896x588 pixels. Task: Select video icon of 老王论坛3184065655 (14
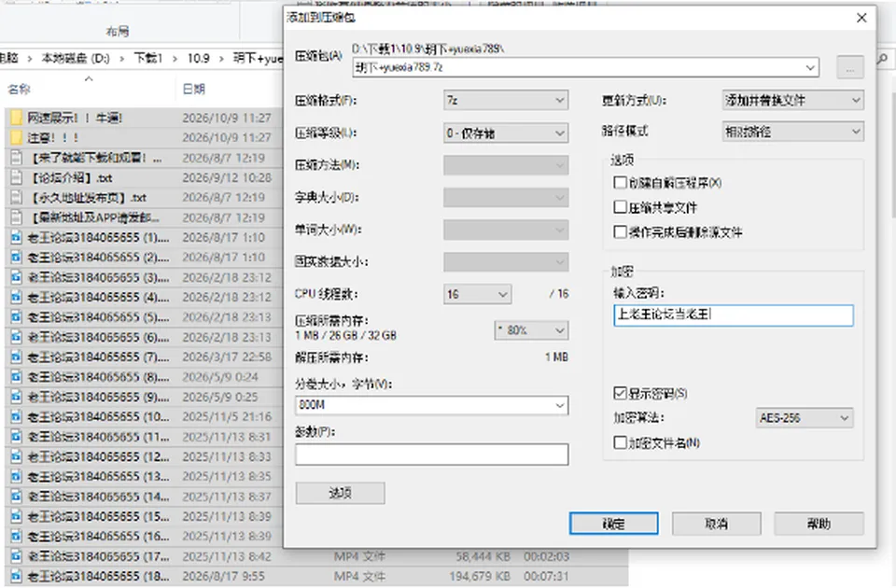click(17, 497)
